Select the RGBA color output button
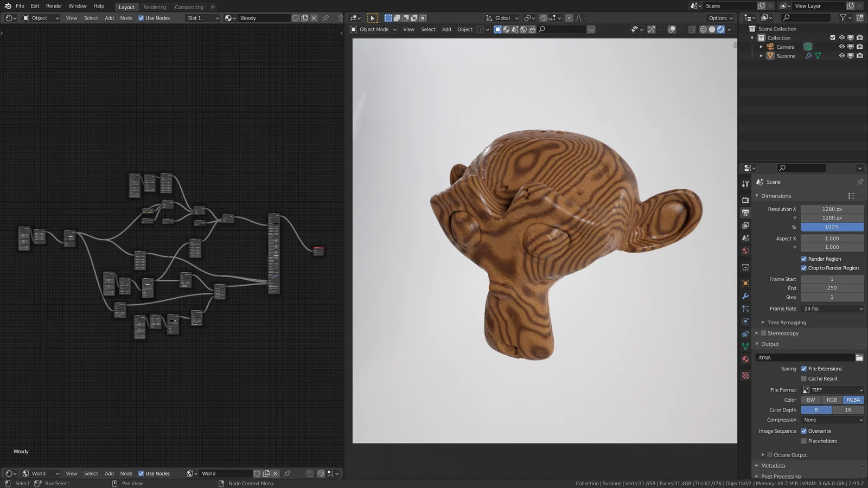 click(853, 400)
